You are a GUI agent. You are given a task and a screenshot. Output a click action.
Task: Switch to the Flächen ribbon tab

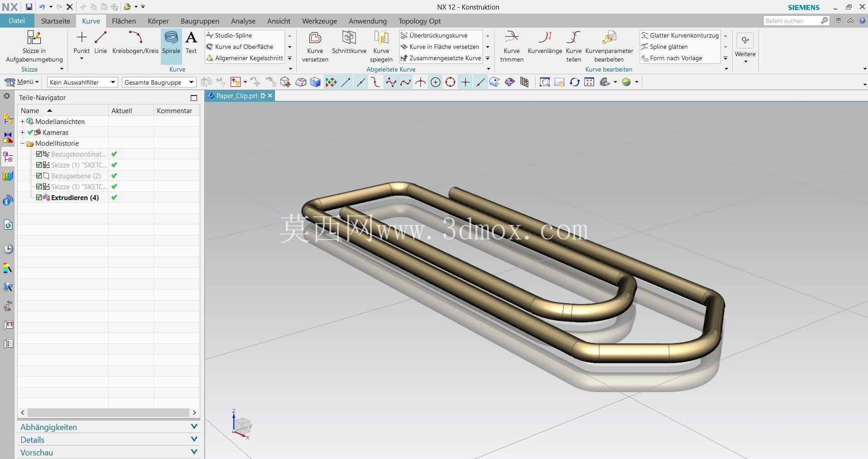point(124,21)
